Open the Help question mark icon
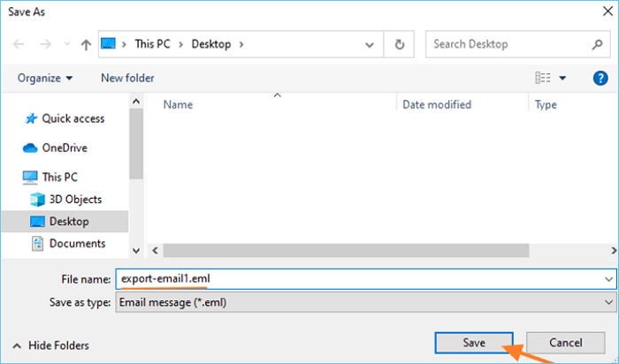 (600, 78)
